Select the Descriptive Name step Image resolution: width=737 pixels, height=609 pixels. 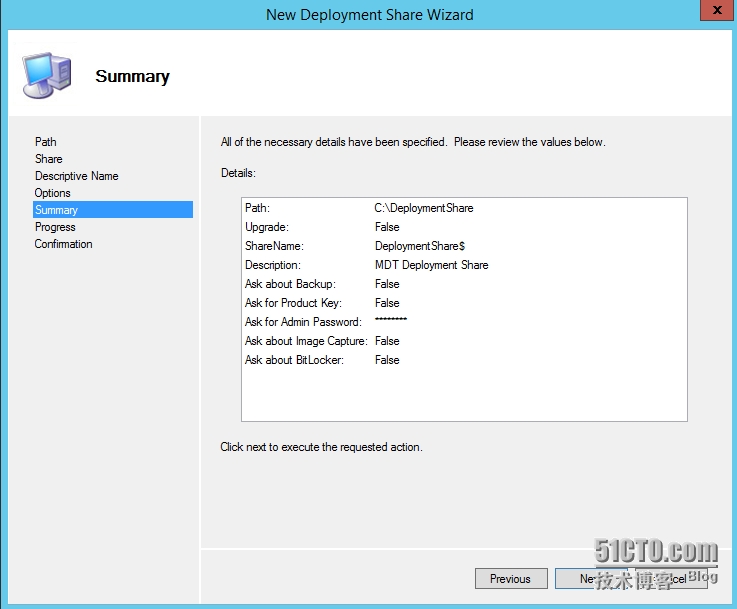(77, 176)
